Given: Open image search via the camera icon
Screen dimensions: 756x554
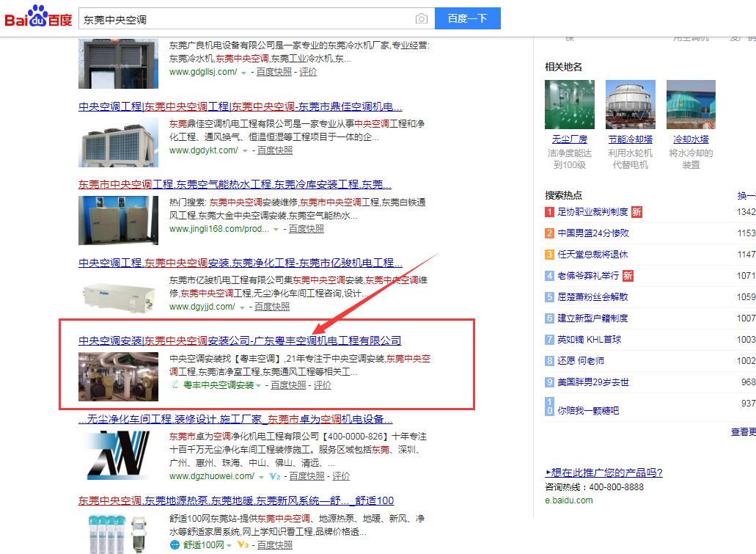Looking at the screenshot, I should click(421, 19).
